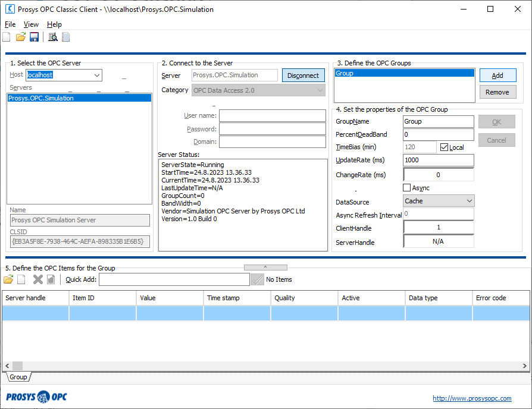Select Group in the OPC Groups list
The height and width of the screenshot is (409, 532).
tap(405, 73)
